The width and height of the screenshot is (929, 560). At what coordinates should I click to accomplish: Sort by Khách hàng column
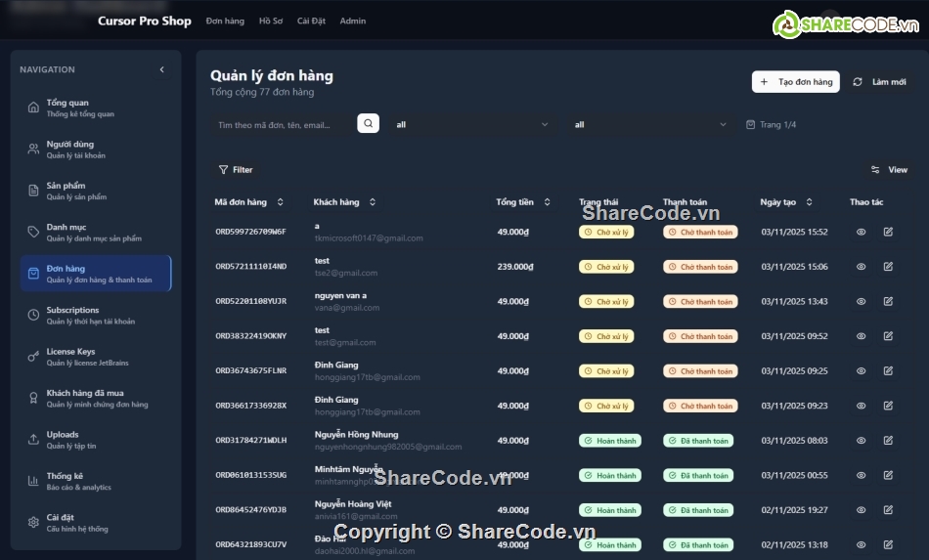[x=344, y=202]
